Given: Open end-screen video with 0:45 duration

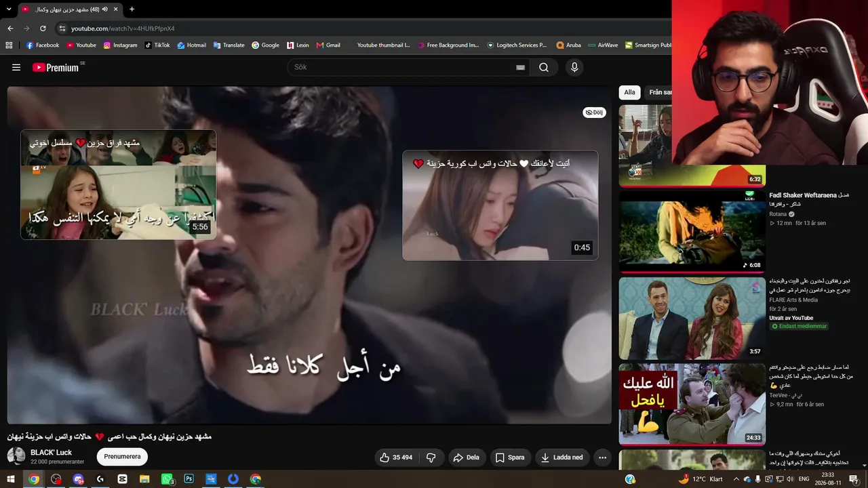Looking at the screenshot, I should pyautogui.click(x=500, y=205).
